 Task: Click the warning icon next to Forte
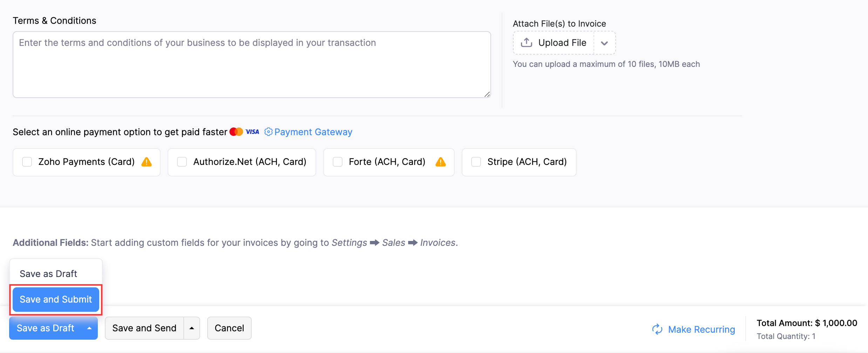[x=441, y=162]
